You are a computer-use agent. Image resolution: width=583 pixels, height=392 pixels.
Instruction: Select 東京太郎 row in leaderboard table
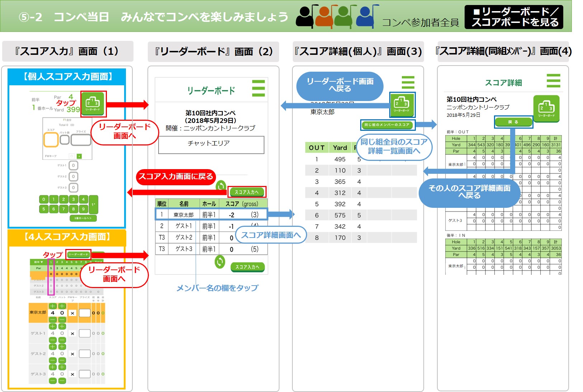211,215
